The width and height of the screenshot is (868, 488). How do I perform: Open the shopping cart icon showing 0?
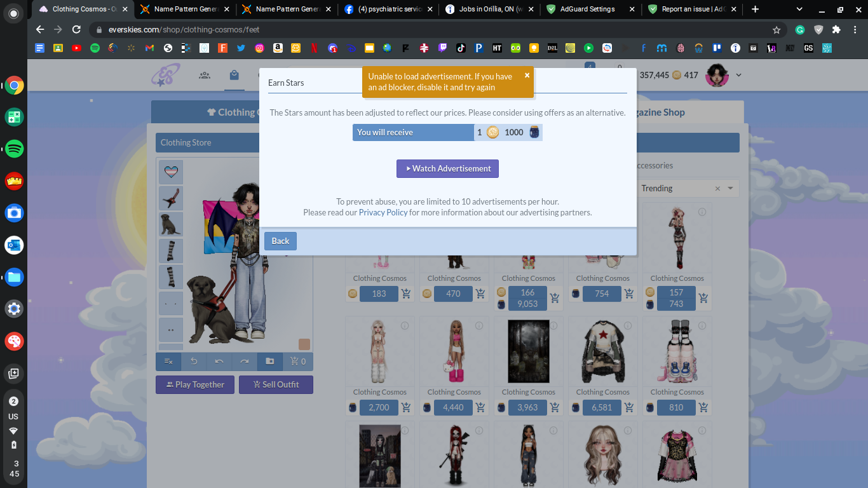(x=296, y=361)
